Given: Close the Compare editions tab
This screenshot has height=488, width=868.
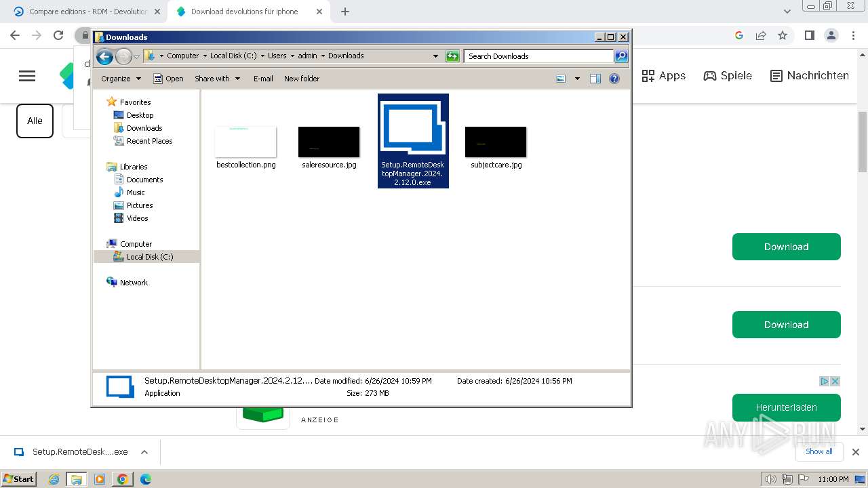Looking at the screenshot, I should [157, 12].
